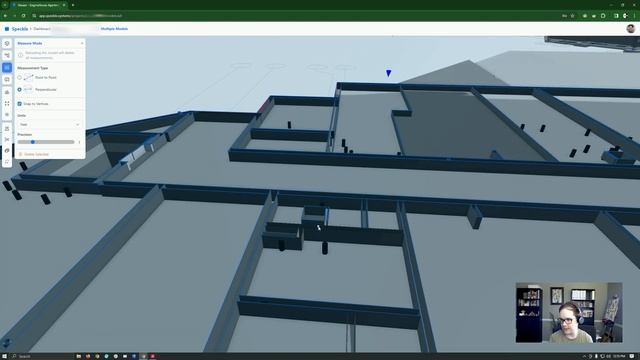Image resolution: width=640 pixels, height=360 pixels.
Task: Click the bottom icon in the viewer sidebar
Action: coord(7,162)
